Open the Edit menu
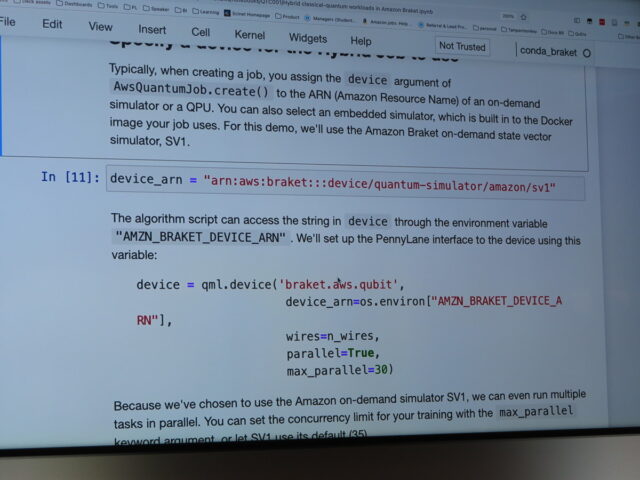This screenshot has width=640, height=480. [52, 24]
